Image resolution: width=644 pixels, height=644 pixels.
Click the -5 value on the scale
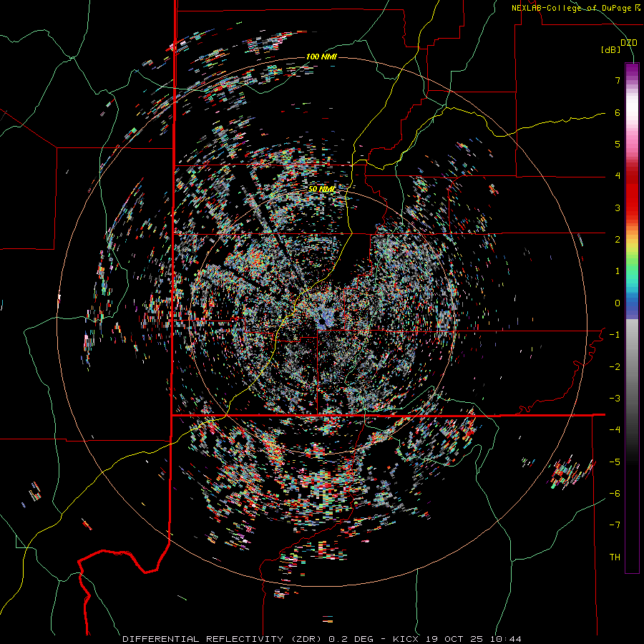tap(615, 462)
